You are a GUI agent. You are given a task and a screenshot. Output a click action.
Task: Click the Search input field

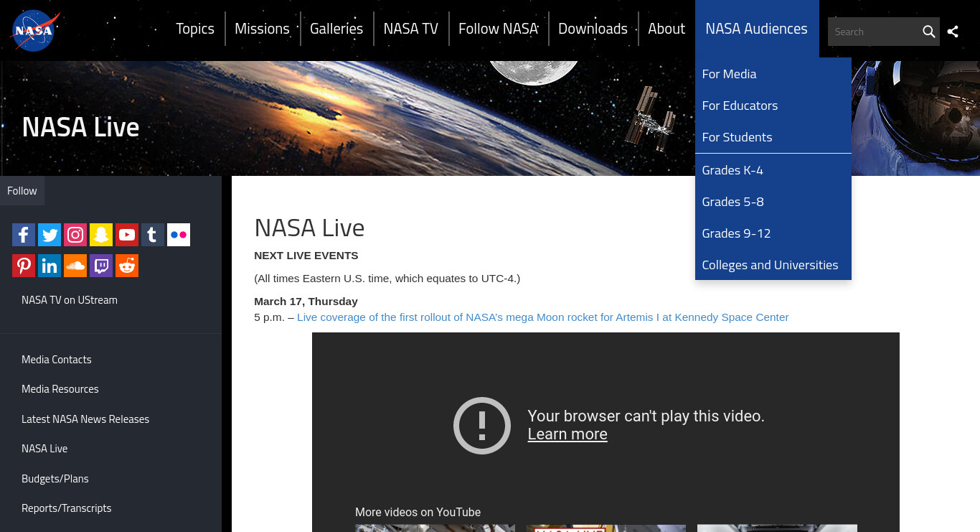tap(873, 32)
